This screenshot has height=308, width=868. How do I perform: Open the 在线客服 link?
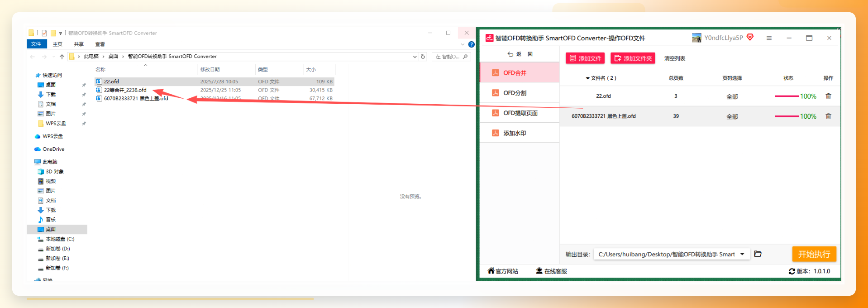(x=552, y=271)
